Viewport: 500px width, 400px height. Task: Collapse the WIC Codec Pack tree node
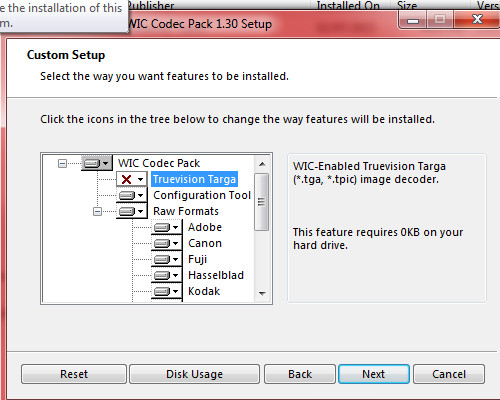point(62,163)
